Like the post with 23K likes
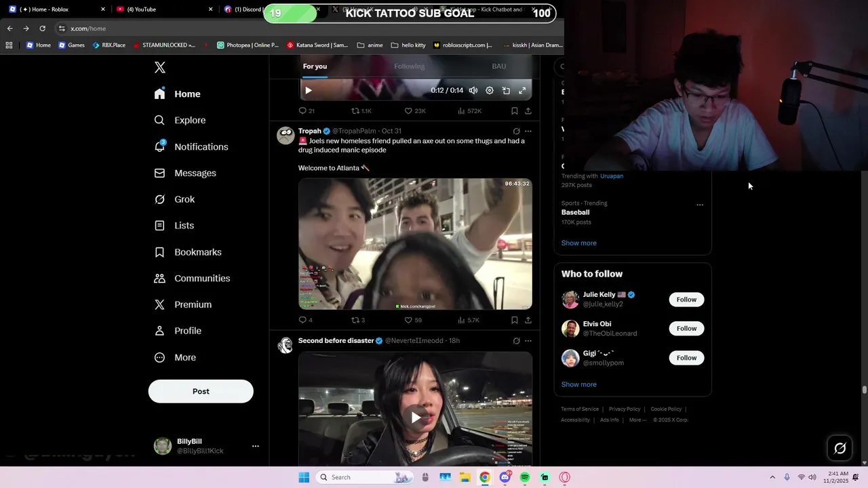The width and height of the screenshot is (868, 488). tap(415, 110)
